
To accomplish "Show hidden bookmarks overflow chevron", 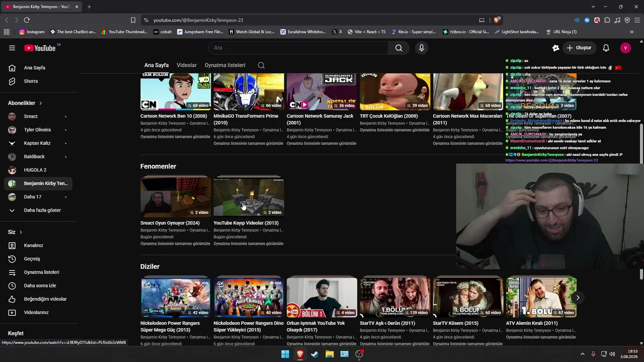I will pyautogui.click(x=632, y=32).
